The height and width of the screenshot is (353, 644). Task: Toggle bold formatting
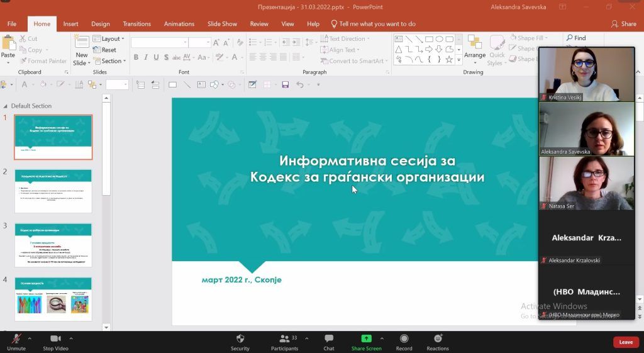[x=136, y=57]
